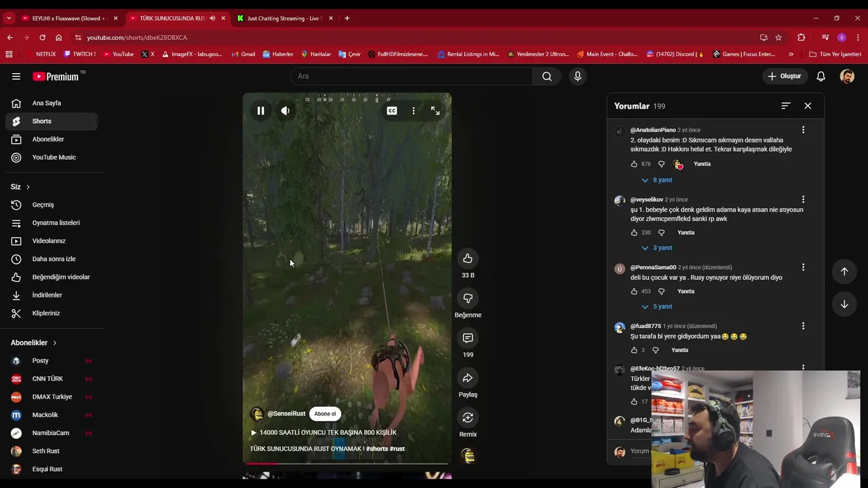The width and height of the screenshot is (868, 488).
Task: Switch to Just Chatting Streaming browser tab
Action: coord(285,18)
